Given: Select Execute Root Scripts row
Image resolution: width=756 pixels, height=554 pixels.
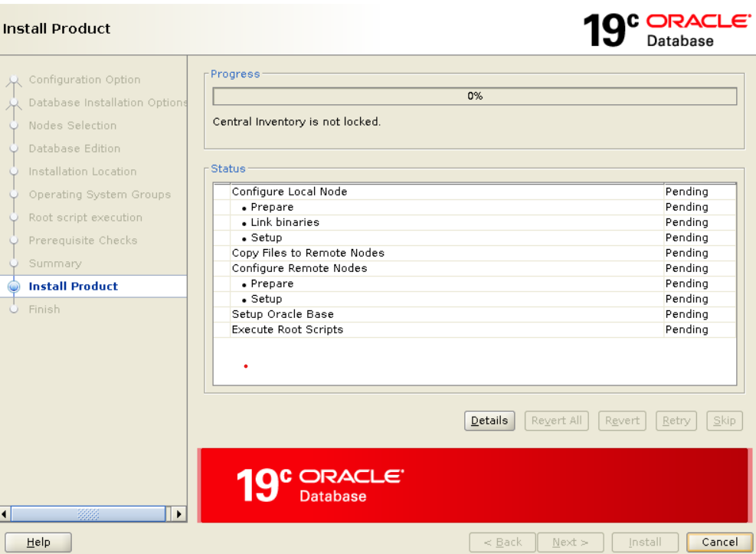Looking at the screenshot, I should (475, 329).
